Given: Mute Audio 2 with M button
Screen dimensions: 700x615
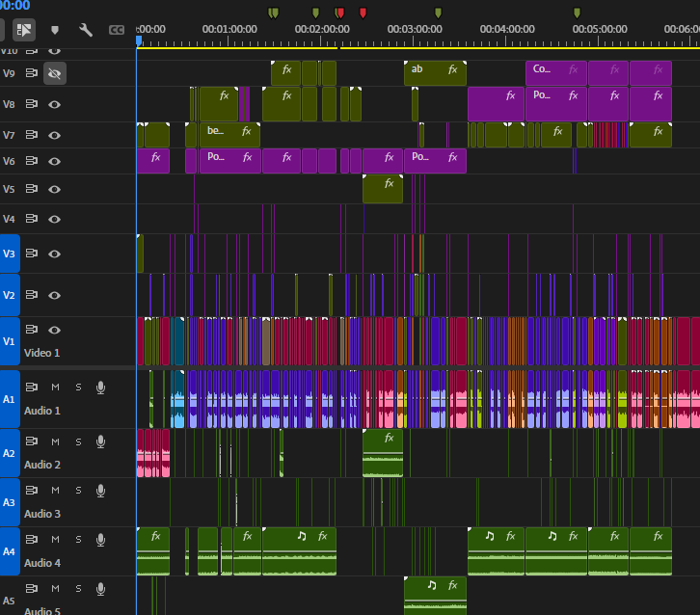Looking at the screenshot, I should coord(55,441).
